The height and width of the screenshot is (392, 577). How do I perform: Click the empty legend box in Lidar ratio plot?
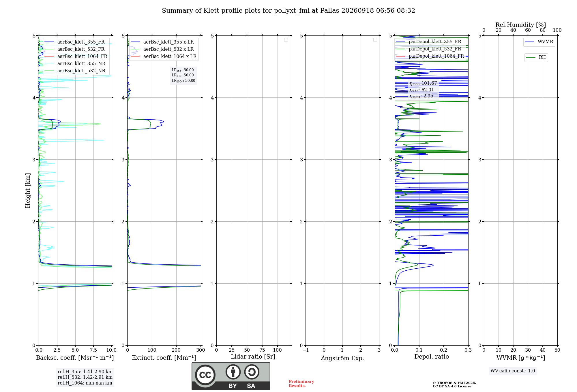point(286,40)
